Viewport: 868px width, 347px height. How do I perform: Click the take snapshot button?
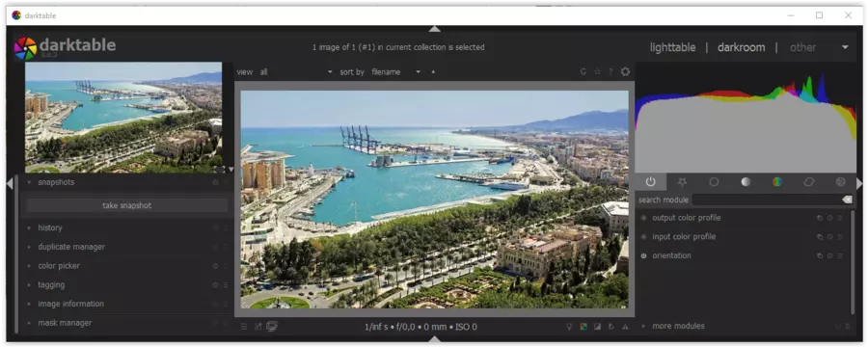tap(126, 205)
